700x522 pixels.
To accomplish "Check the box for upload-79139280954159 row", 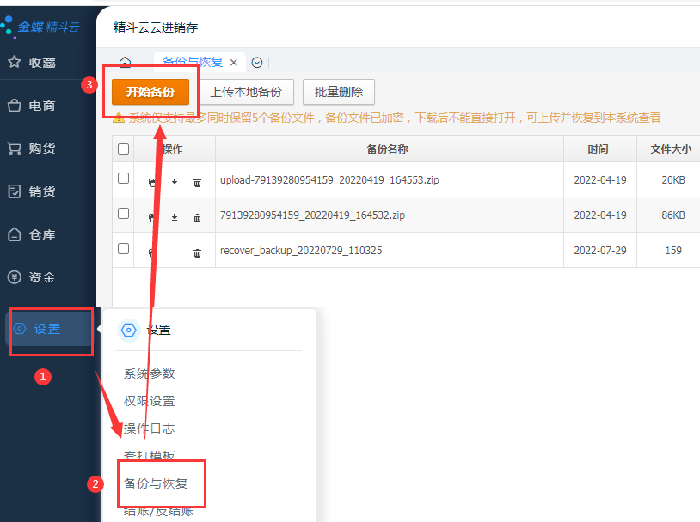I will click(x=124, y=179).
